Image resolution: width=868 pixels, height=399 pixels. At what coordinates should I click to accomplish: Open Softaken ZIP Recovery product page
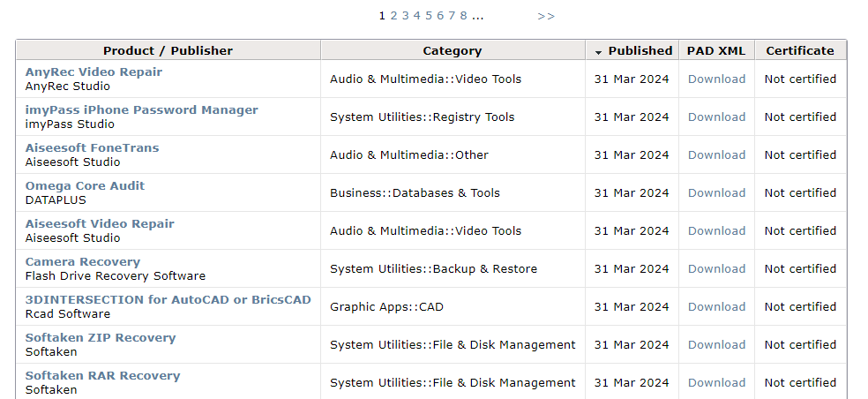(101, 337)
